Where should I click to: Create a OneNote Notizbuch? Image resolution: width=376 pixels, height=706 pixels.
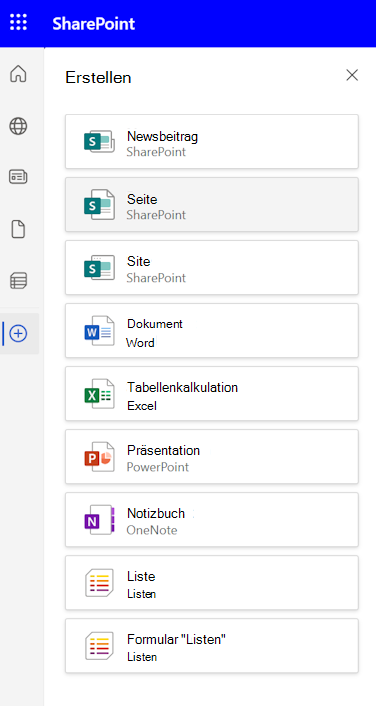click(212, 520)
